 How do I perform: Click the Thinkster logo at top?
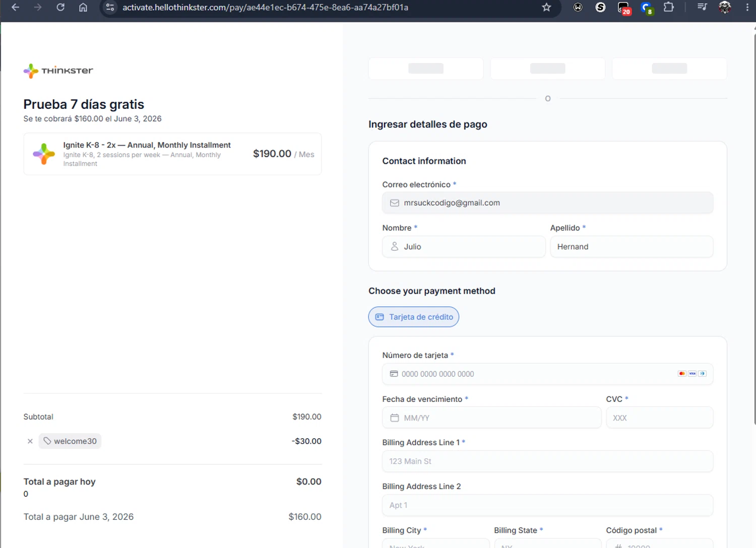tap(58, 71)
